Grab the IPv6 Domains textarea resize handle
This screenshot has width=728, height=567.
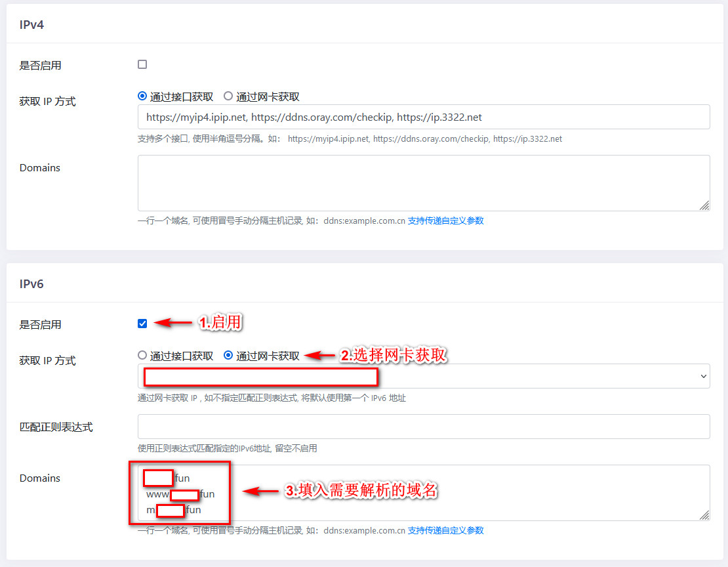pyautogui.click(x=704, y=515)
